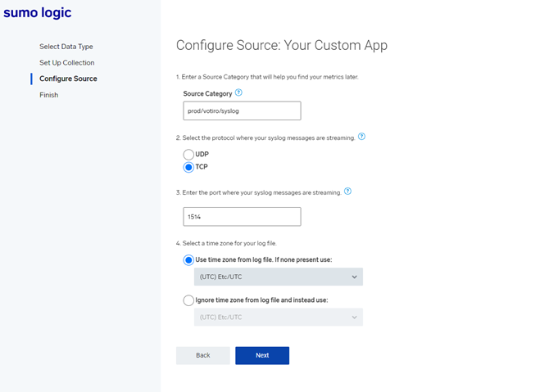Open the Configure Source step
This screenshot has height=392, width=558.
(x=68, y=79)
